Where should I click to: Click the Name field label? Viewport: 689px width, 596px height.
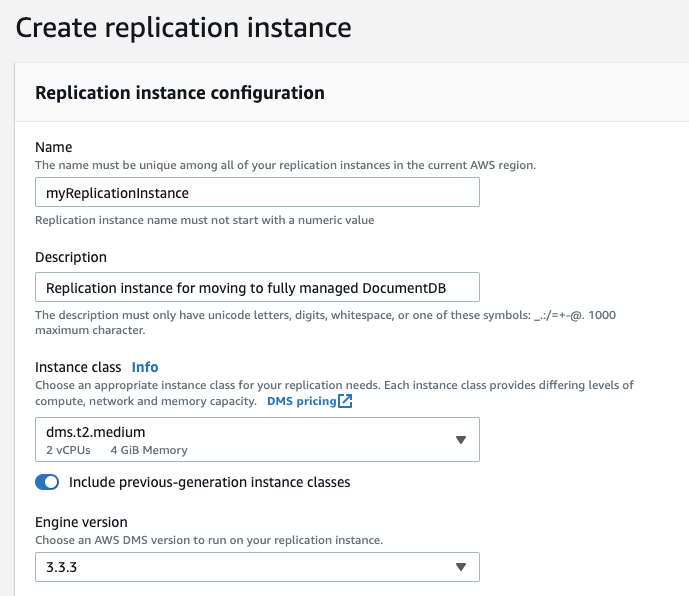pos(54,147)
